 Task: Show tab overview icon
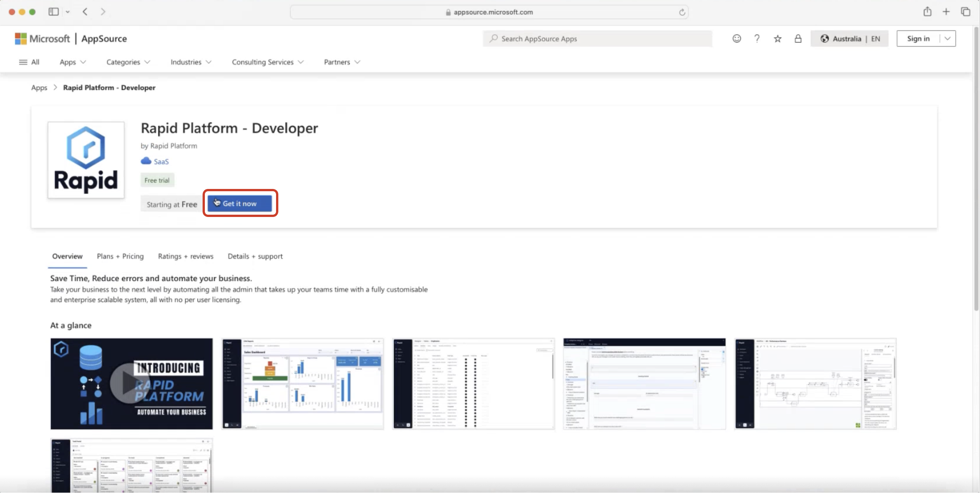[965, 12]
